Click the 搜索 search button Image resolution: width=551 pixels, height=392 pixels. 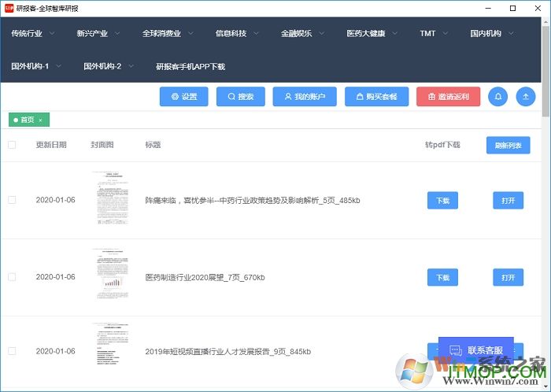[x=241, y=97]
